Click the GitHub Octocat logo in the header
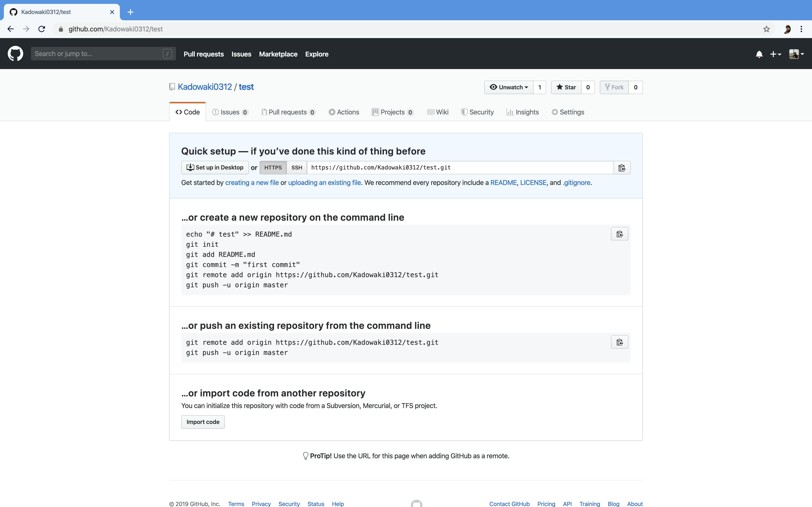 click(15, 54)
